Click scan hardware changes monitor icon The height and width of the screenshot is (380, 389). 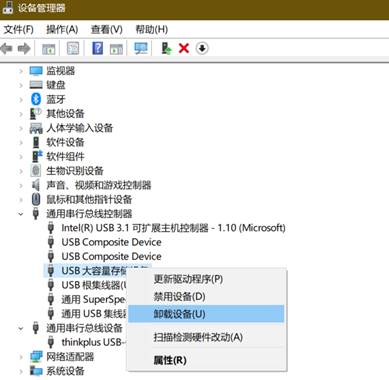pyautogui.click(x=141, y=49)
